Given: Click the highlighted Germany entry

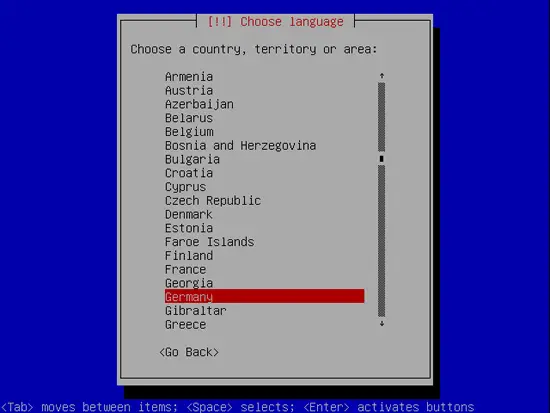Looking at the screenshot, I should pyautogui.click(x=264, y=297).
